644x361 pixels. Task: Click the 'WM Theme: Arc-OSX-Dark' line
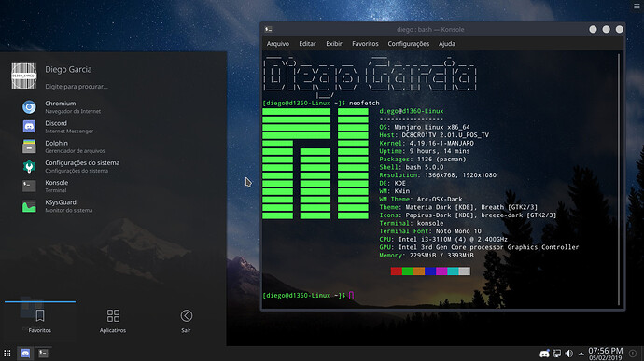pos(421,200)
